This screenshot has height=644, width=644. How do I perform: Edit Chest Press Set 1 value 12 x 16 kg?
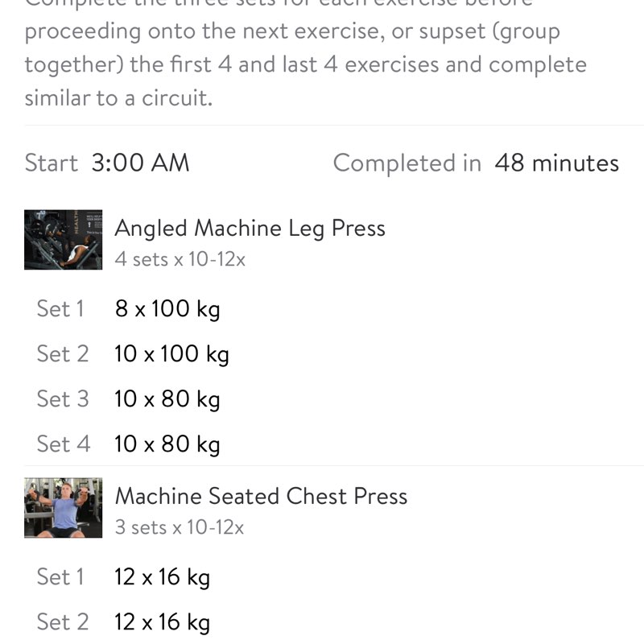[x=162, y=577]
